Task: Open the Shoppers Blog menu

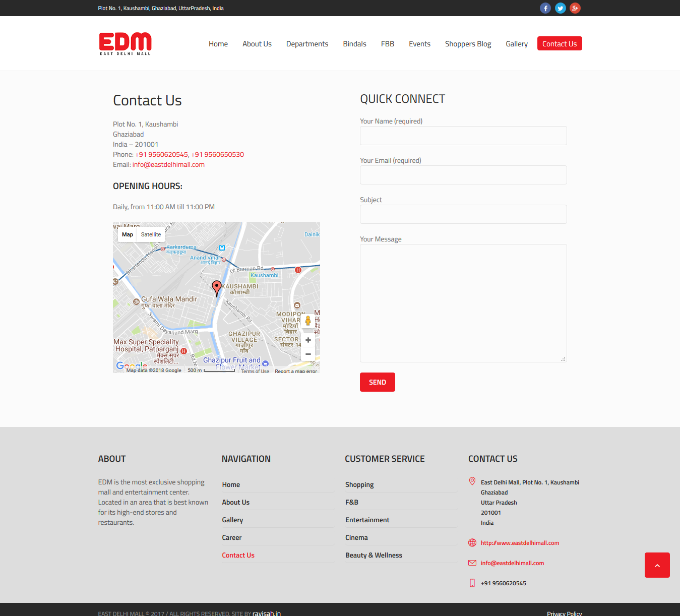Action: click(x=468, y=43)
